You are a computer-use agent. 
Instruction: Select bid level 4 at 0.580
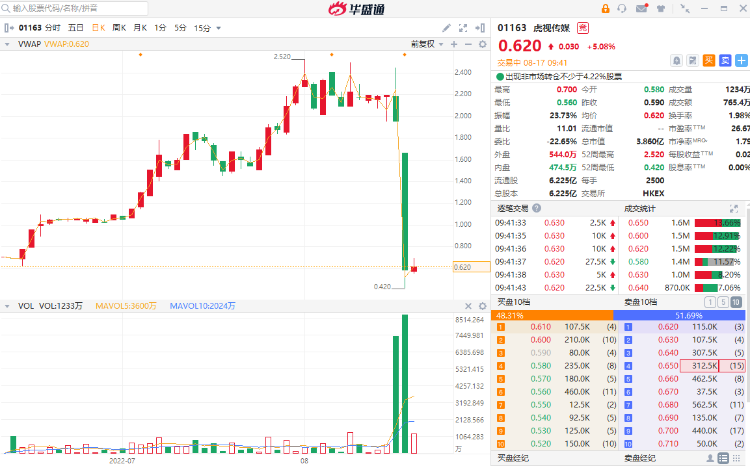pos(555,366)
